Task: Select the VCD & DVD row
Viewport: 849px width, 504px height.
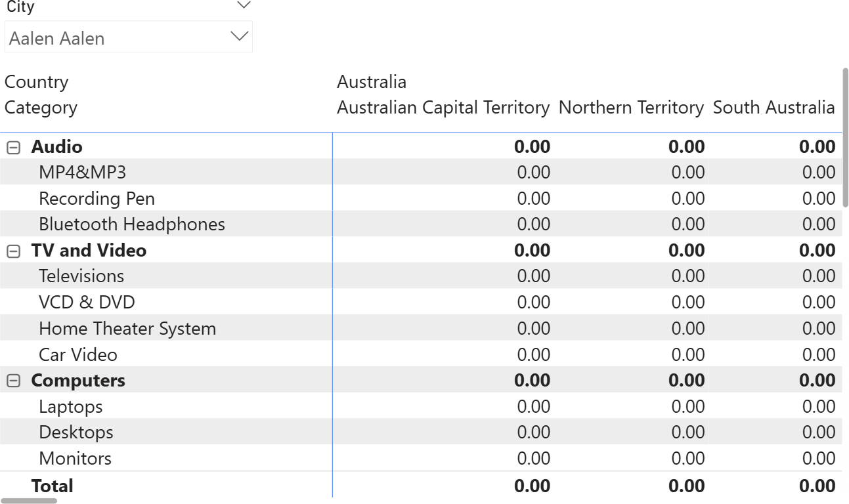Action: click(87, 303)
